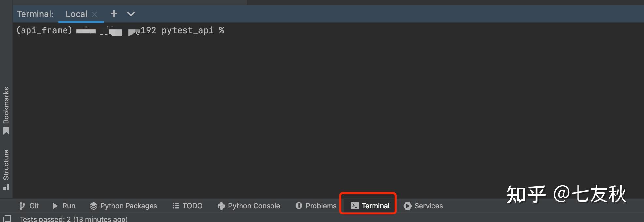644x222 pixels.
Task: Close the Local terminal tab
Action: click(x=95, y=14)
